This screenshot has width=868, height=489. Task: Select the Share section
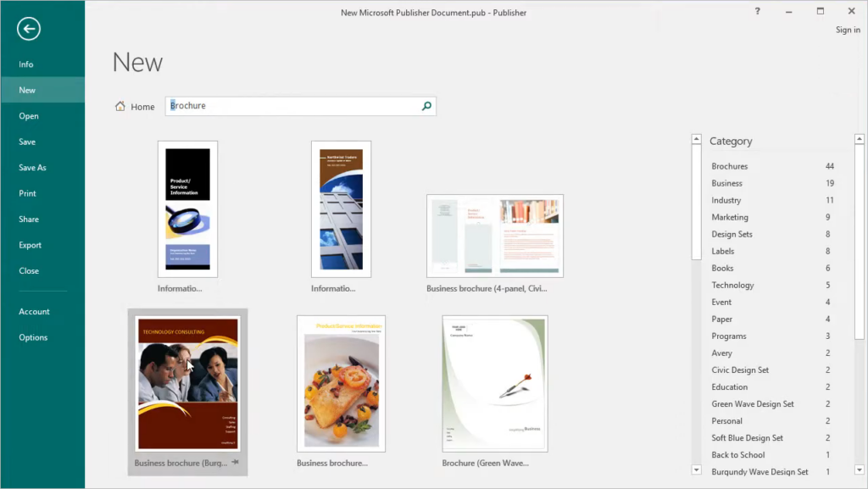28,219
